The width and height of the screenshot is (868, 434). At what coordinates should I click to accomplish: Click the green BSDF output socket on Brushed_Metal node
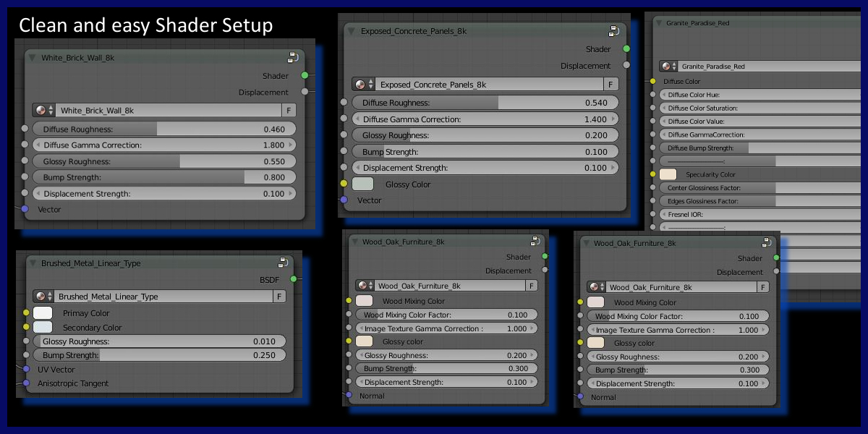293,278
